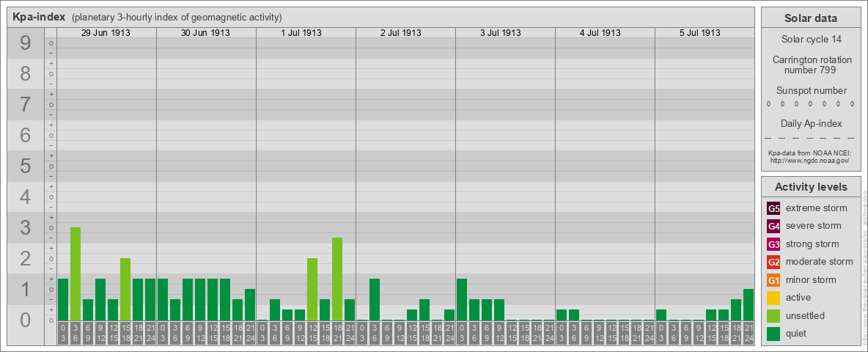Click the 6-9 hour label under 4 Jul
Viewport: 868px width, 352px height.
tap(586, 333)
